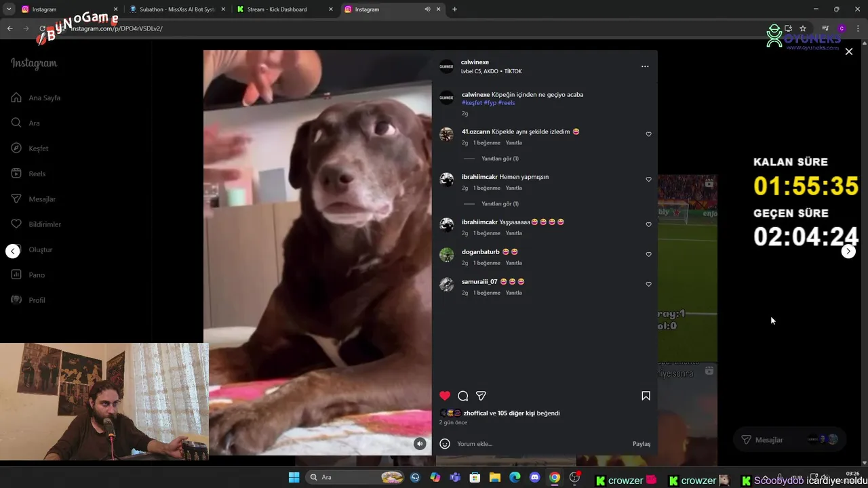Screen dimensions: 868x488
Task: Click Oluştur to create post
Action: tap(32, 249)
